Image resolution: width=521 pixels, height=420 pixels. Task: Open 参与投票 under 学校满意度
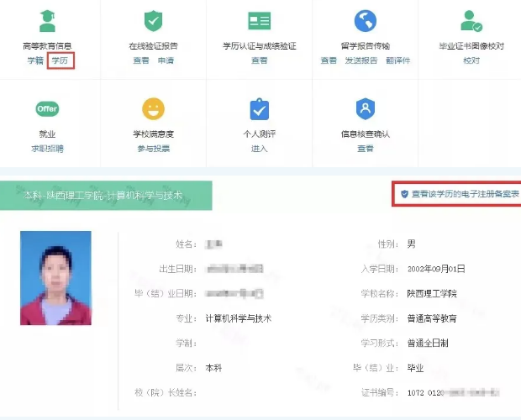(x=153, y=149)
